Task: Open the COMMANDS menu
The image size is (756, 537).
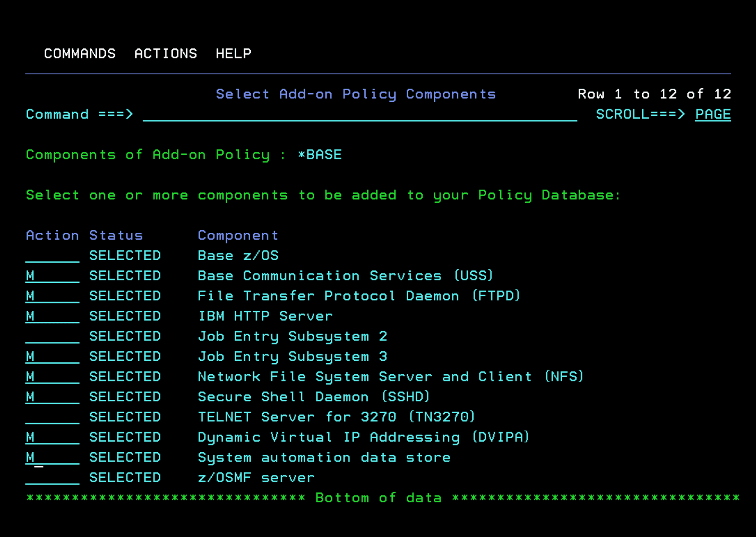Action: click(x=80, y=53)
